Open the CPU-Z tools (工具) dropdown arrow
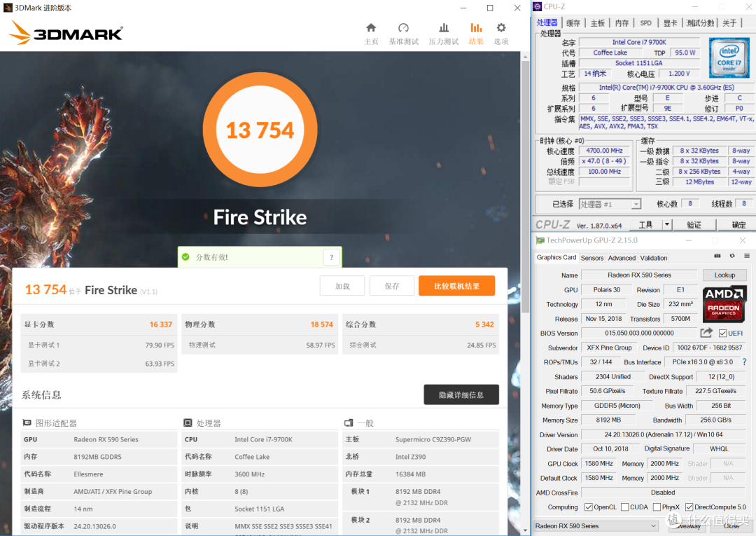This screenshot has height=536, width=756. click(667, 225)
